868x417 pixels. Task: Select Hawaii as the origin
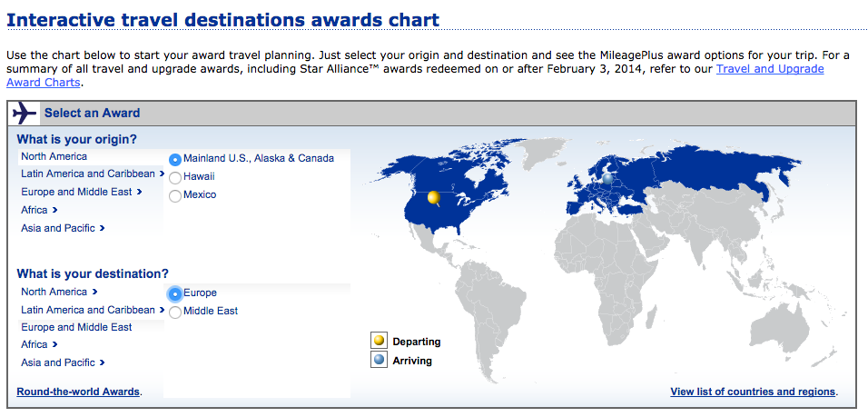coord(175,176)
